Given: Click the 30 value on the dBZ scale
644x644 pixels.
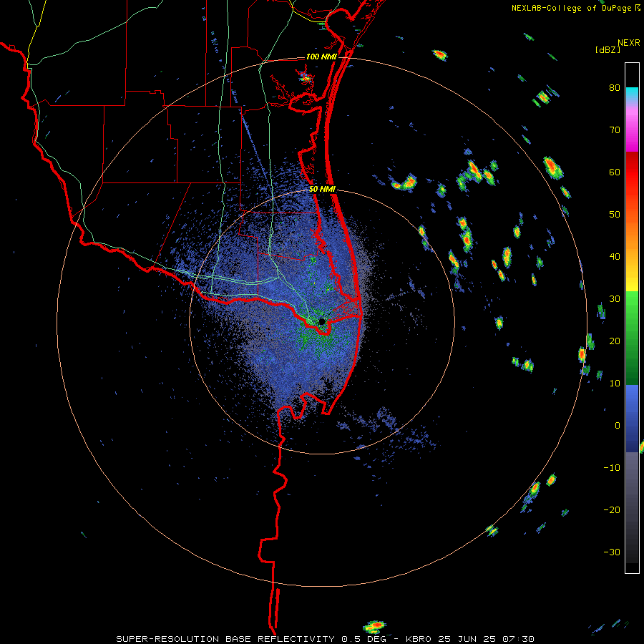Looking at the screenshot, I should 615,298.
